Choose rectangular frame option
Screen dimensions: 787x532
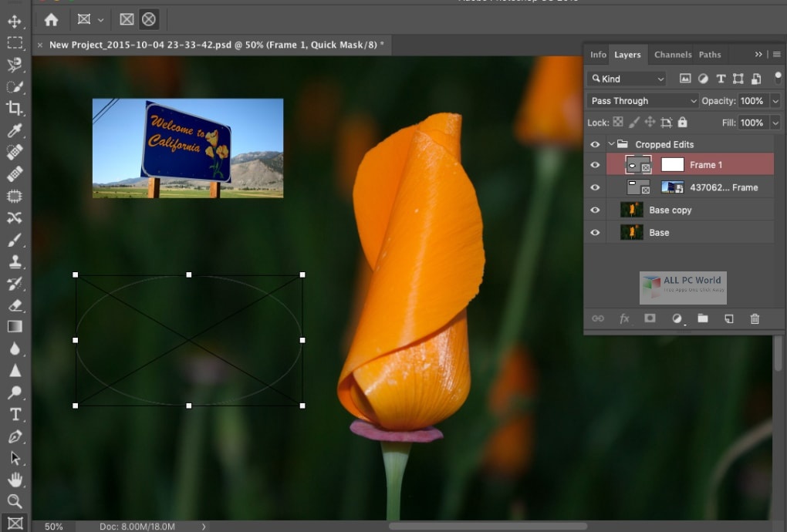coord(127,19)
